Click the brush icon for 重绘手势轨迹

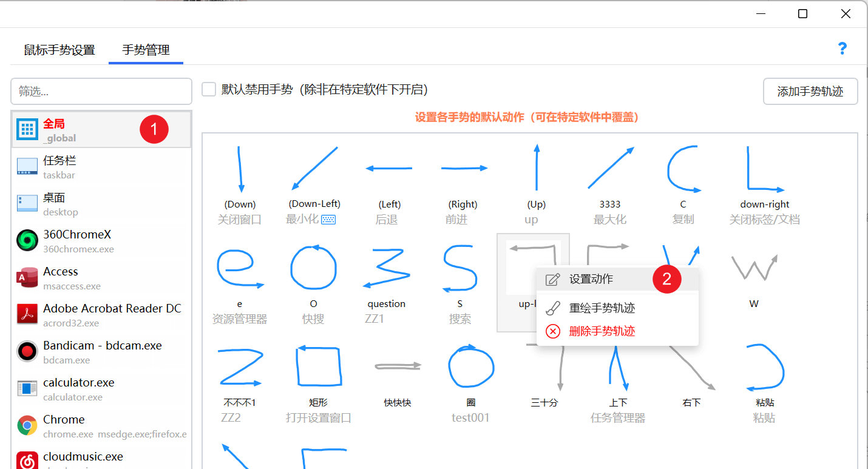pyautogui.click(x=552, y=308)
